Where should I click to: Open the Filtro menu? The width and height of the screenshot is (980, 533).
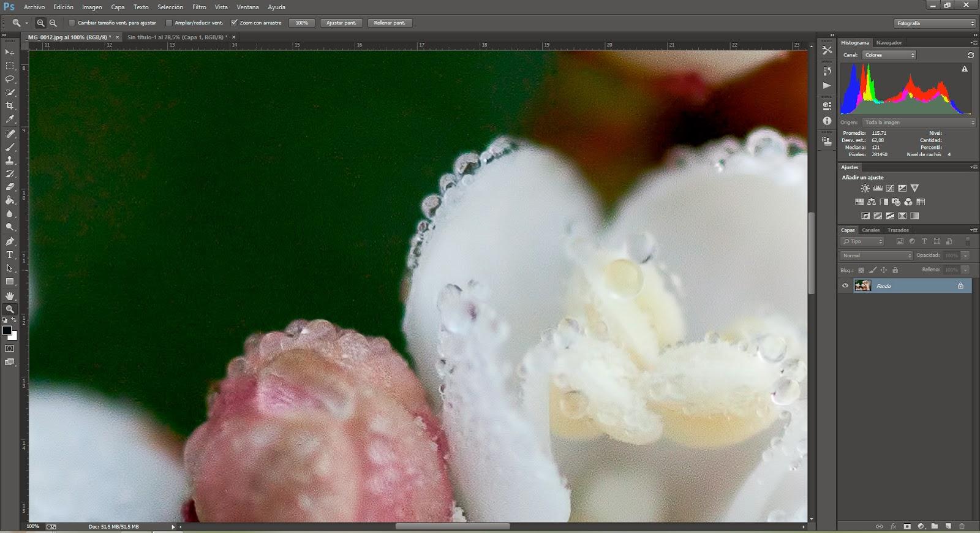click(x=199, y=7)
